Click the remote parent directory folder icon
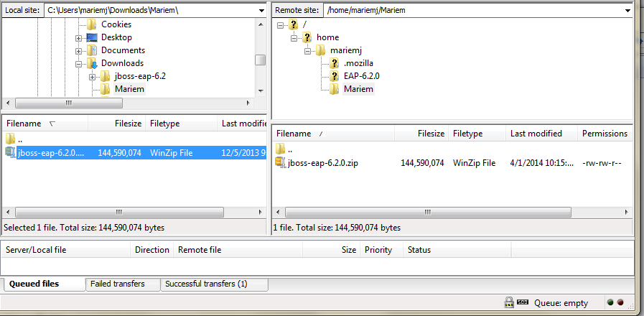This screenshot has height=316, width=644. pos(280,148)
